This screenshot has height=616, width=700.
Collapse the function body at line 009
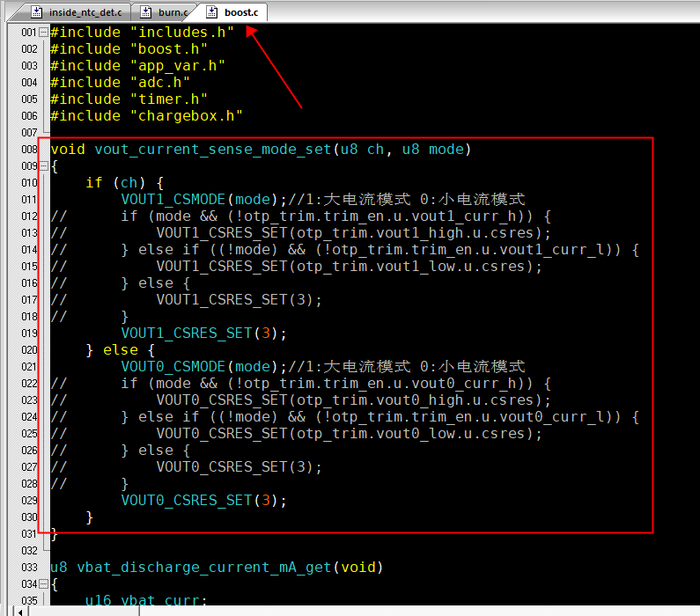coord(43,166)
